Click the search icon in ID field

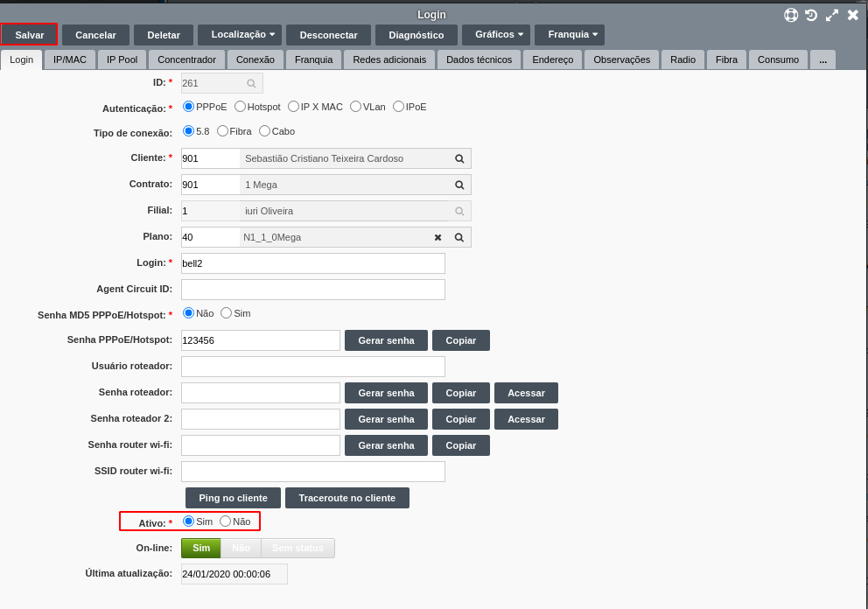pyautogui.click(x=251, y=83)
